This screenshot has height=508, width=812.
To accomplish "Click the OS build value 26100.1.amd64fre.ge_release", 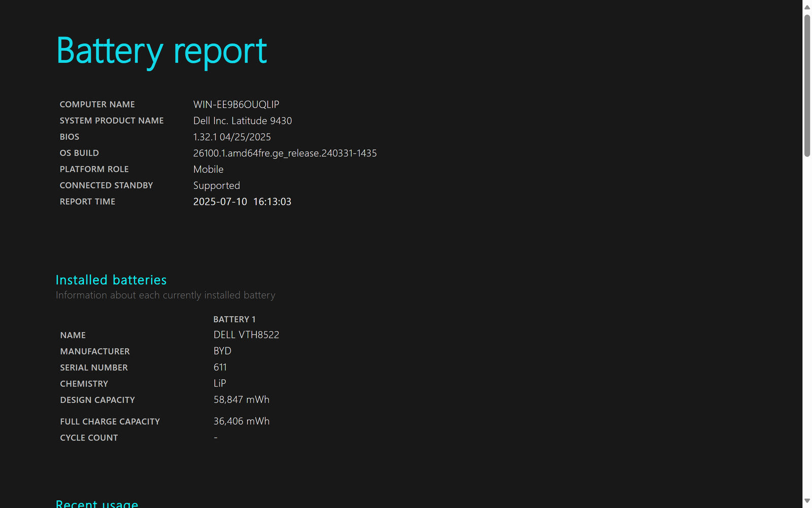I will (x=285, y=153).
